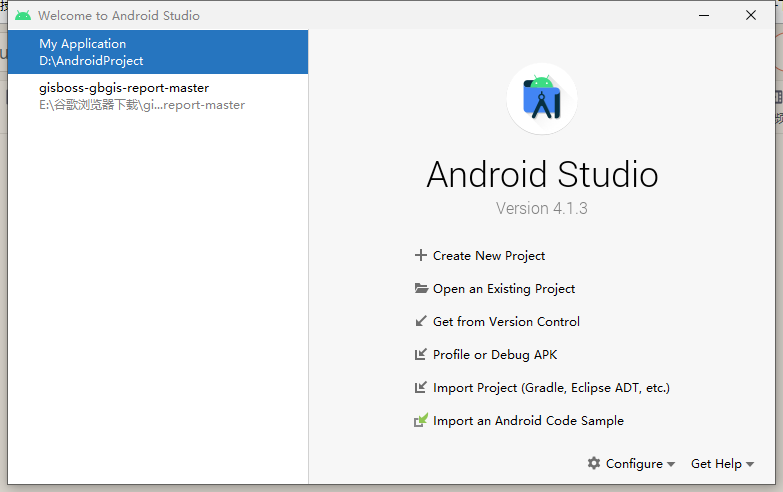Select Profile or Debug APK
783x492 pixels.
click(495, 355)
